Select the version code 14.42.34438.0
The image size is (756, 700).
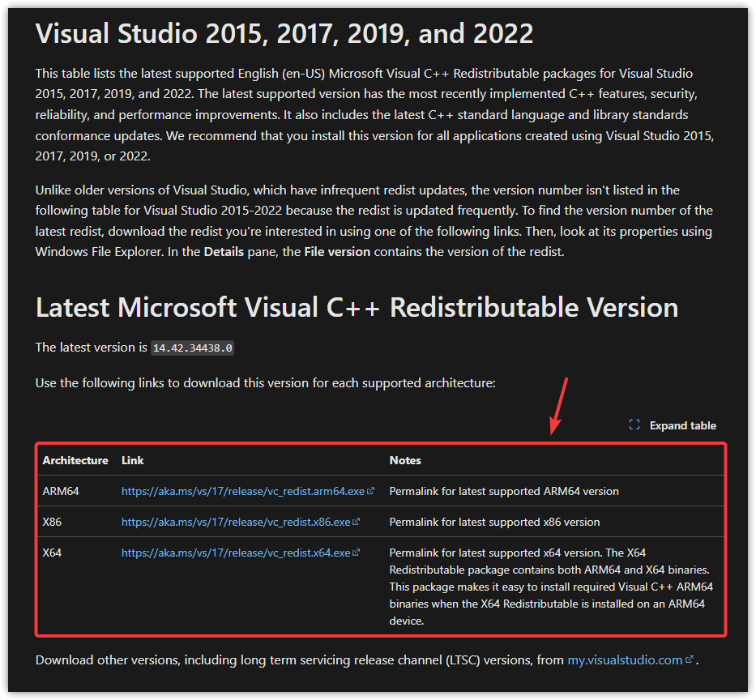[192, 348]
